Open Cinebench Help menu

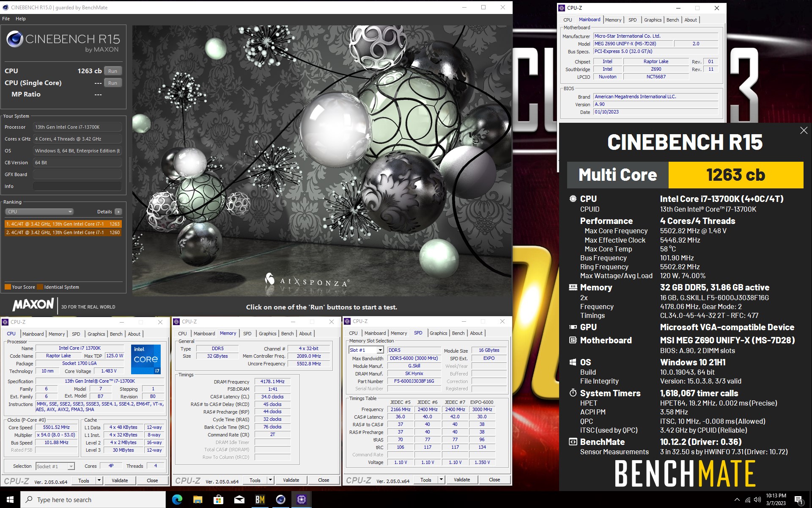click(21, 19)
